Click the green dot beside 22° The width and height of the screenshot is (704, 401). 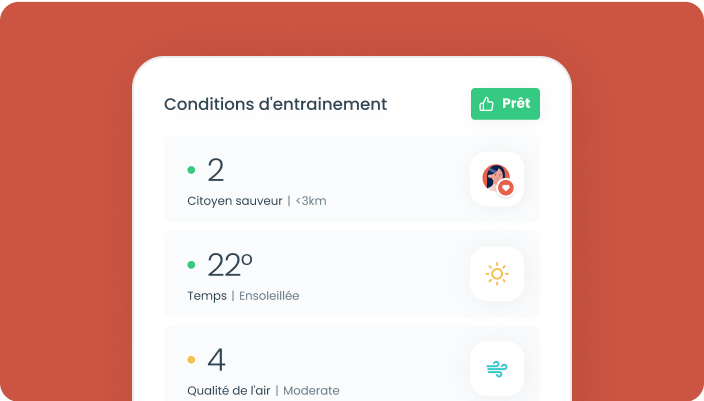(x=191, y=265)
